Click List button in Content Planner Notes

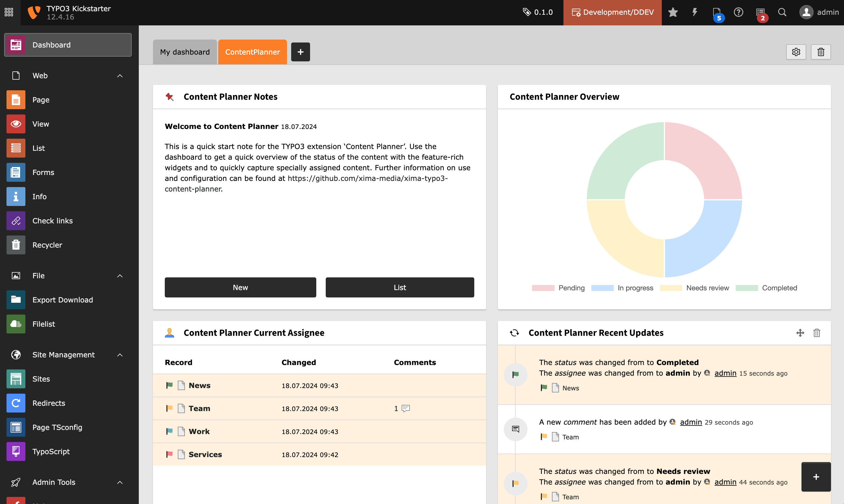399,287
